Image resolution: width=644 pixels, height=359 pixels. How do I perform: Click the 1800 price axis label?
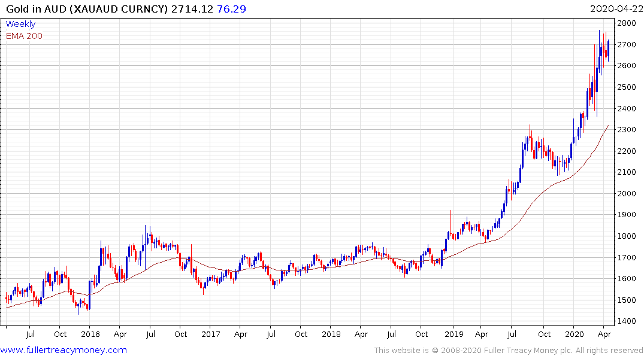click(x=627, y=236)
